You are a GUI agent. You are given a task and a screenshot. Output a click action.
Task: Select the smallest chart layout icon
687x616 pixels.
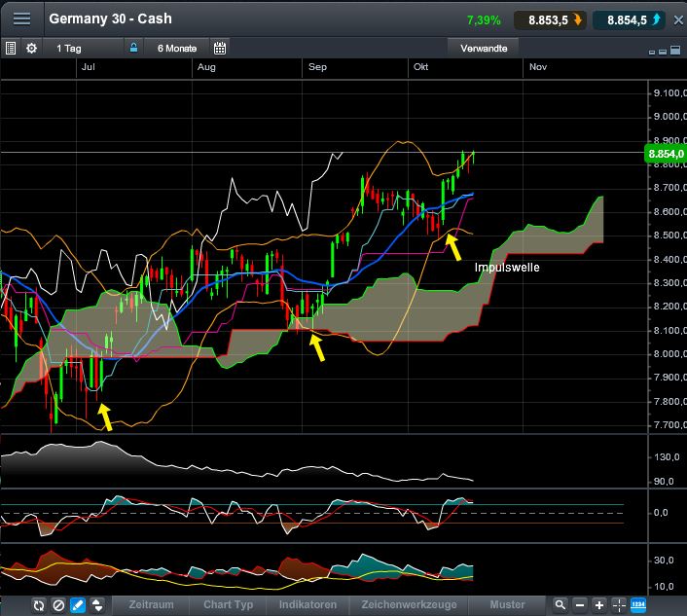coord(652,53)
